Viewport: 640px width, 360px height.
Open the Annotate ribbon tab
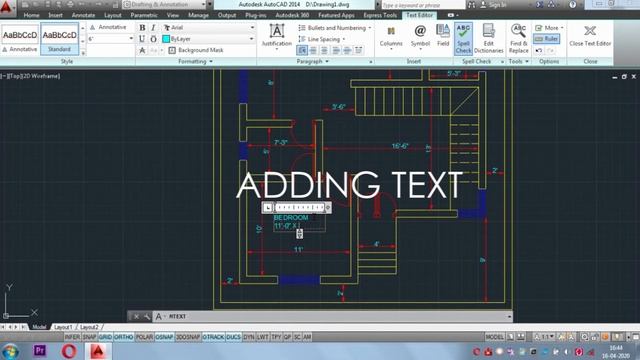point(83,16)
